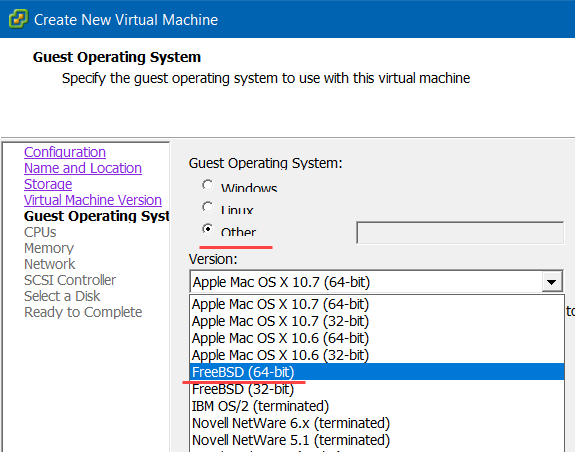
Task: Select Novell NetWare 5.1 (terminated)
Action: 377,440
